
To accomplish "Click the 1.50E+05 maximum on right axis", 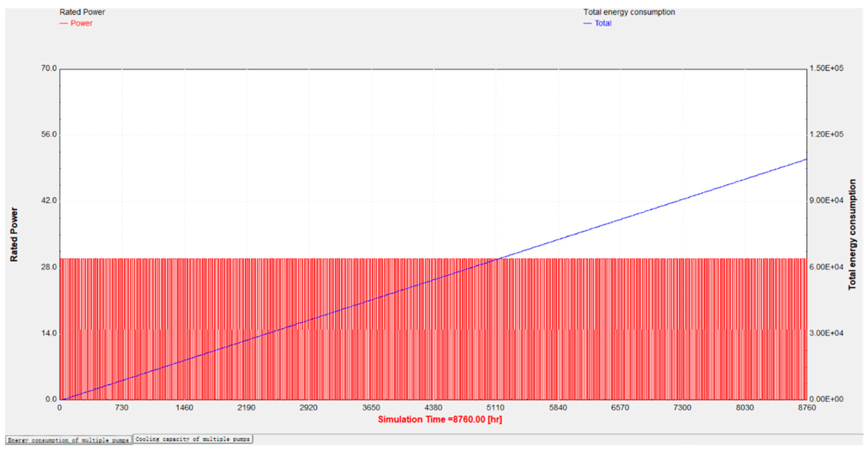I will pos(827,68).
